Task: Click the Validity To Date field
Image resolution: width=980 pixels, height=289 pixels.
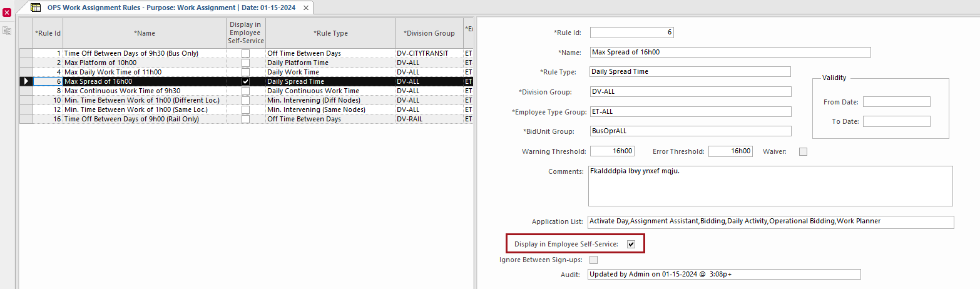Action: [x=897, y=121]
